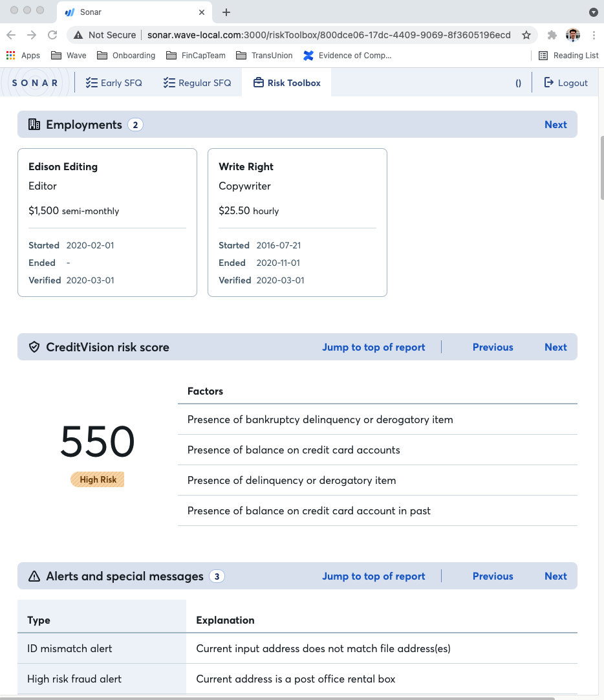Click the user profile avatar icon

tap(572, 35)
